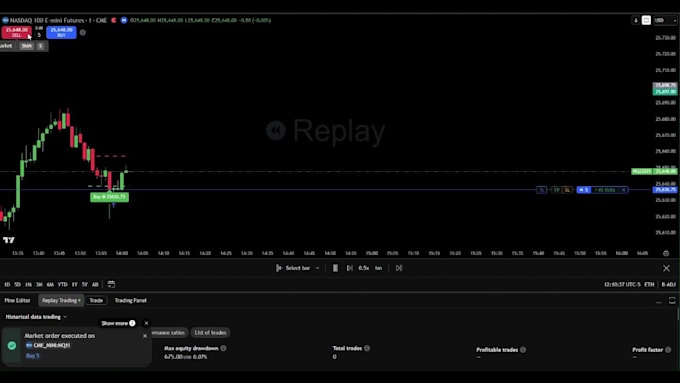Pause the replay playback
This screenshot has width=680, height=383.
click(x=335, y=268)
